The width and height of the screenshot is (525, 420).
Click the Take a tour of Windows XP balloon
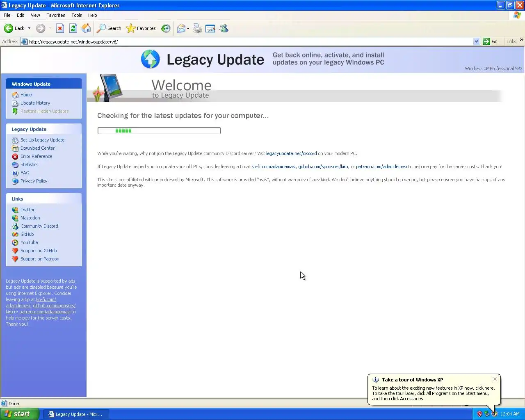[x=434, y=389]
